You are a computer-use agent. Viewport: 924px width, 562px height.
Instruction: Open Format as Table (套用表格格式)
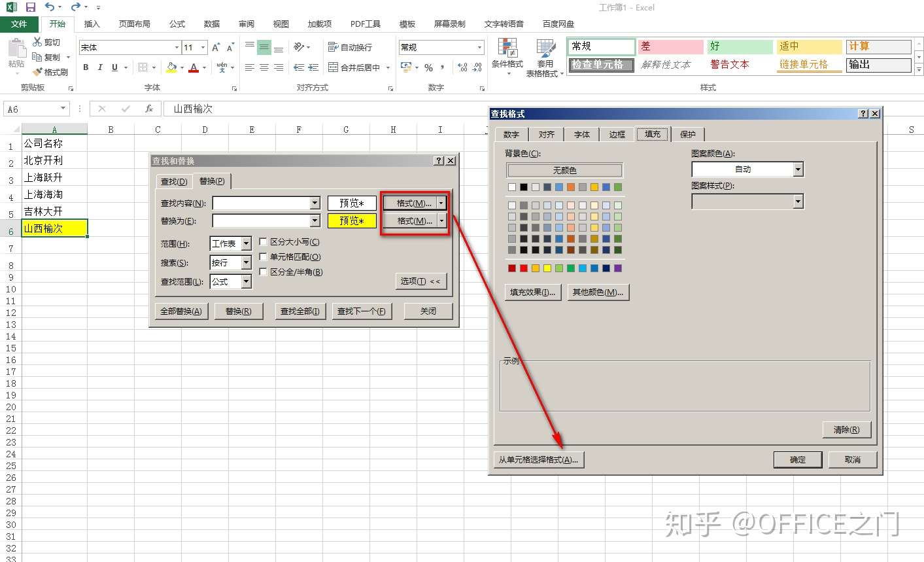pyautogui.click(x=545, y=58)
